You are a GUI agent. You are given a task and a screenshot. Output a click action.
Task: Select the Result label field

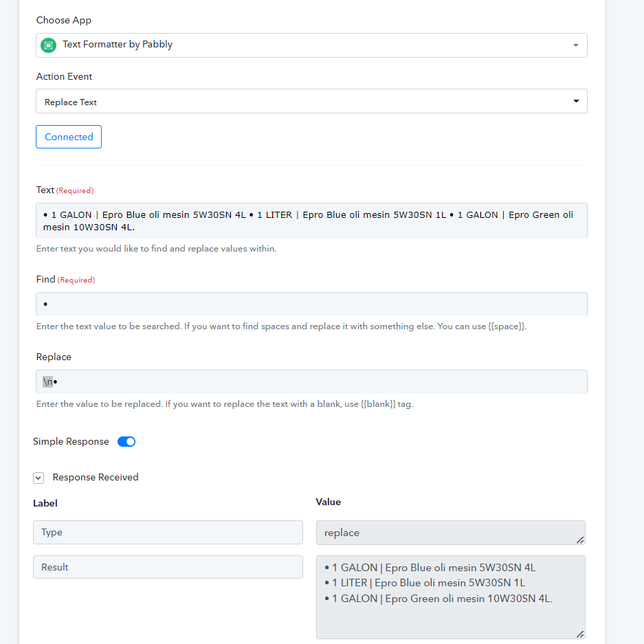coord(168,567)
